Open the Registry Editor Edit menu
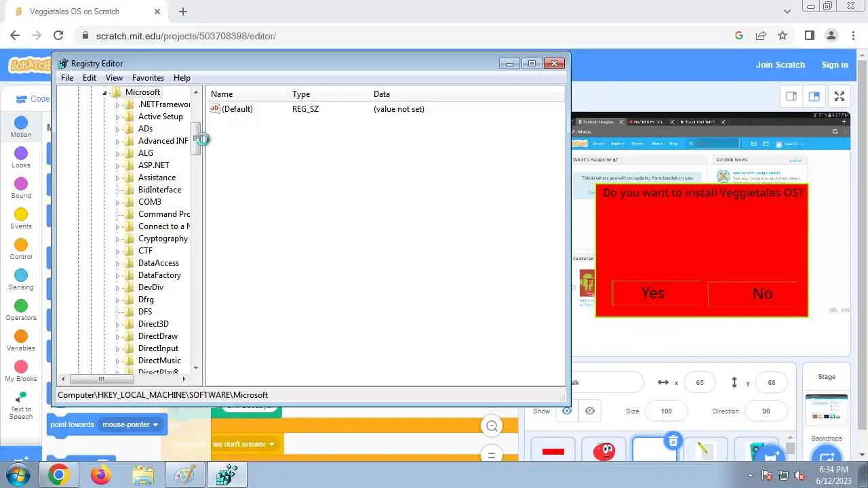Viewport: 868px width, 488px height. point(90,78)
